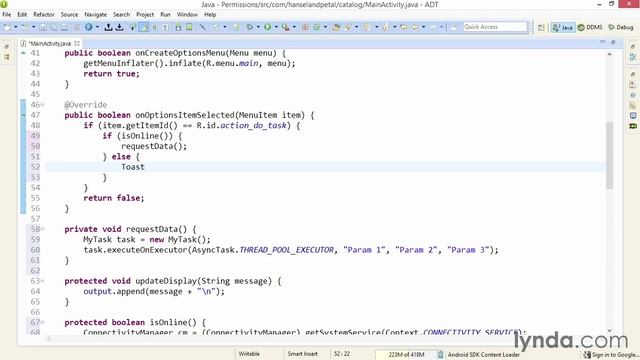The height and width of the screenshot is (360, 640).
Task: Click the Save toolbar icon
Action: tap(42, 27)
